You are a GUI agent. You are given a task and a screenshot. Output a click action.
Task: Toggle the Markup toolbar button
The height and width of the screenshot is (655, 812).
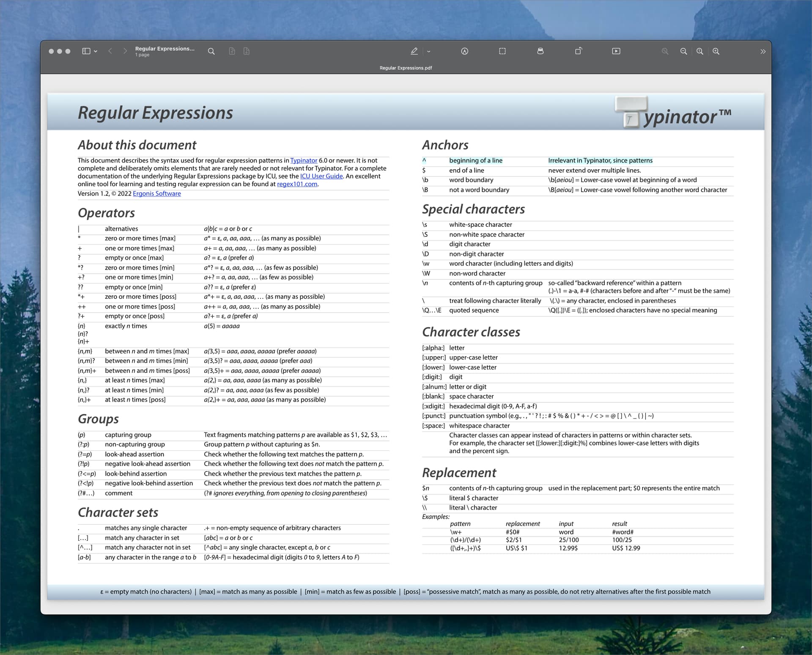pyautogui.click(x=464, y=51)
